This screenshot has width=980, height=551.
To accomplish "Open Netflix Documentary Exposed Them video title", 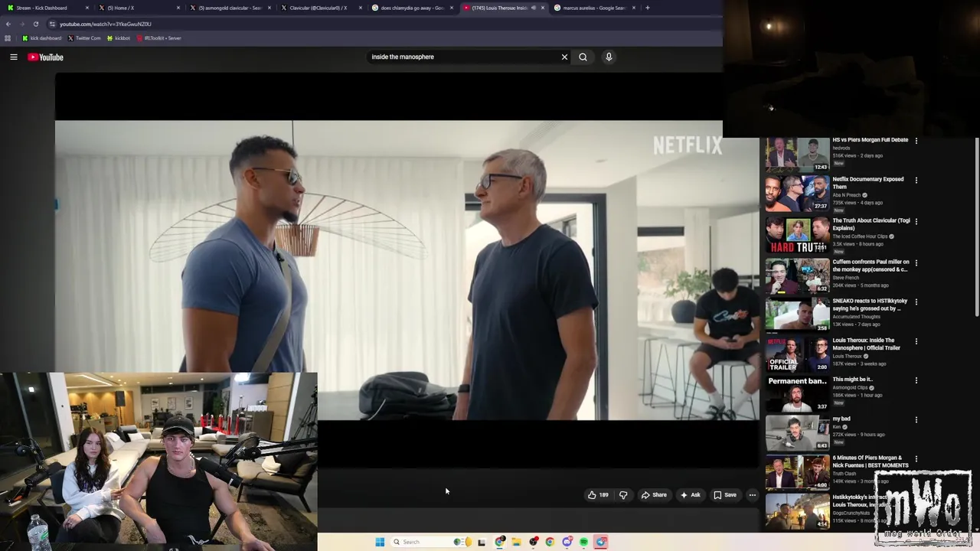I will pyautogui.click(x=868, y=183).
